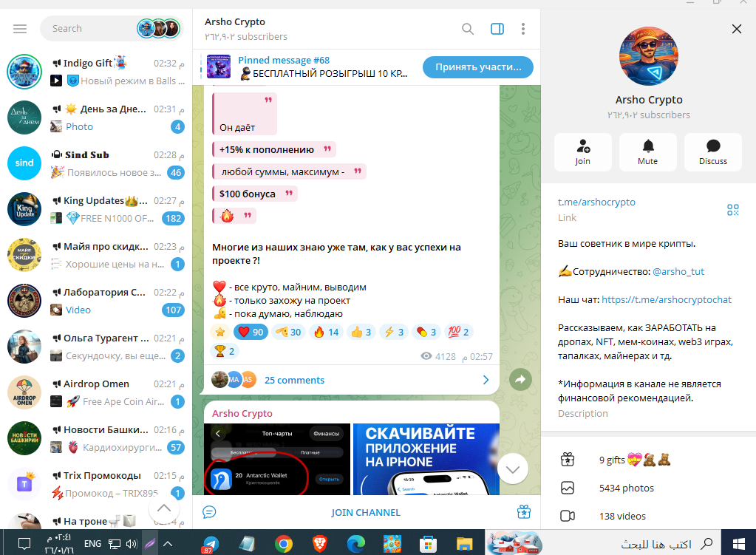Open the Discuss chat button
Image resolution: width=756 pixels, height=555 pixels.
pyautogui.click(x=712, y=152)
